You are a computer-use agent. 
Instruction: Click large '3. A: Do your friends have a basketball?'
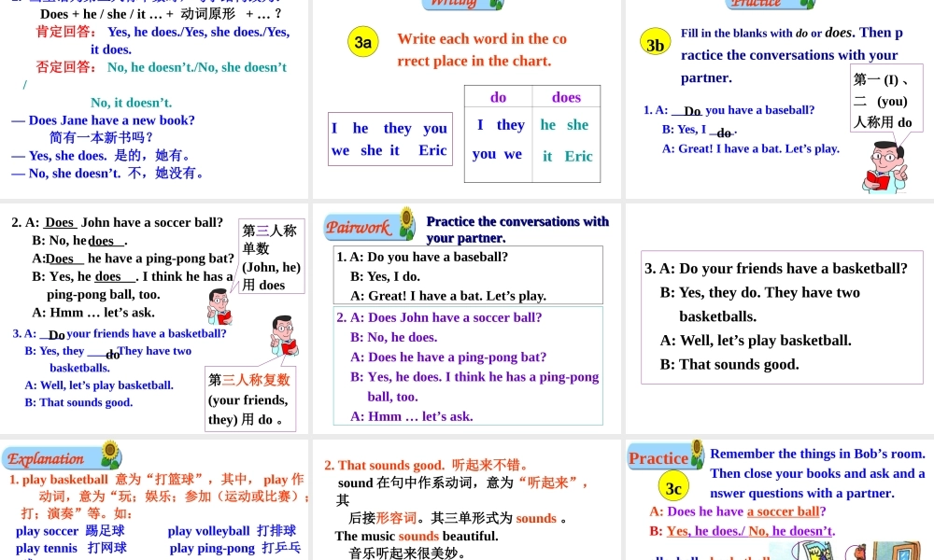coord(776,269)
